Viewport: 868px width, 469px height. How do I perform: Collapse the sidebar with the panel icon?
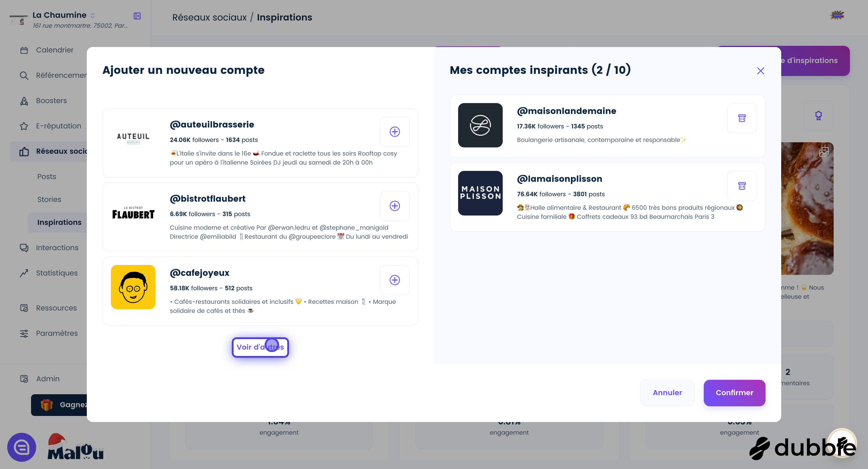click(137, 16)
